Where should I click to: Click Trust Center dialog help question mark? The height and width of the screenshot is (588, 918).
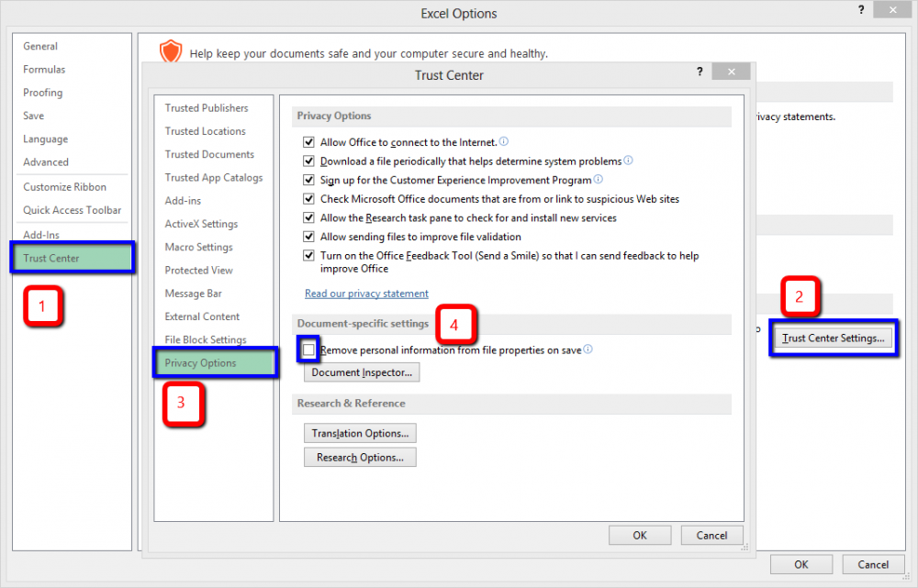click(700, 72)
